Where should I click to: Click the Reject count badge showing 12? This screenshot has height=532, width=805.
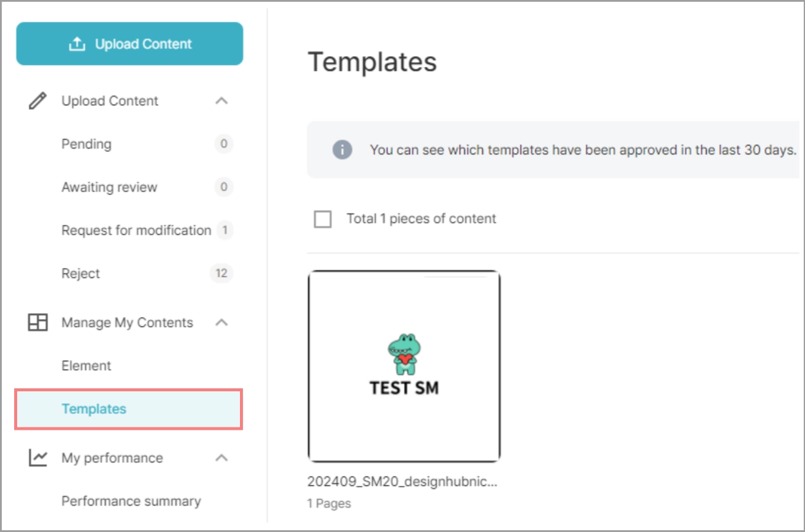click(221, 273)
